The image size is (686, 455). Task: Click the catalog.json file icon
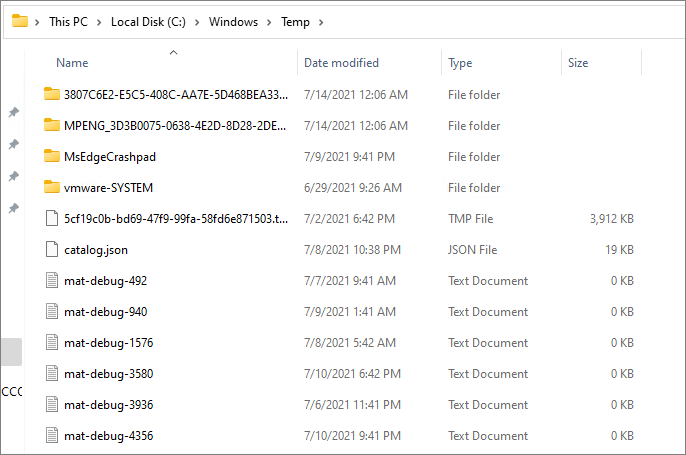pos(52,250)
